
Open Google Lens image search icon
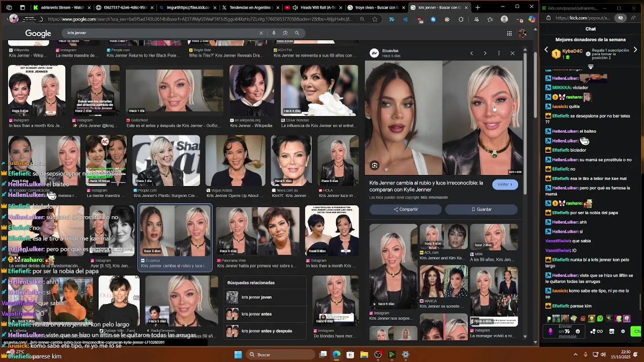coord(285,33)
